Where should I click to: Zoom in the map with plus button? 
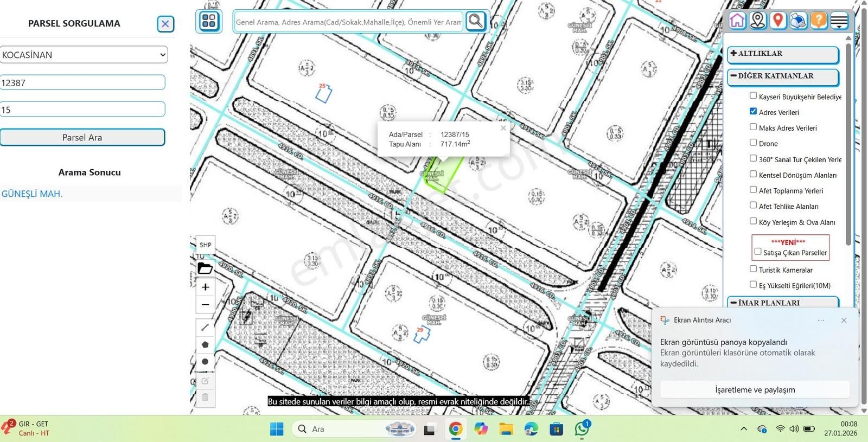pos(205,287)
